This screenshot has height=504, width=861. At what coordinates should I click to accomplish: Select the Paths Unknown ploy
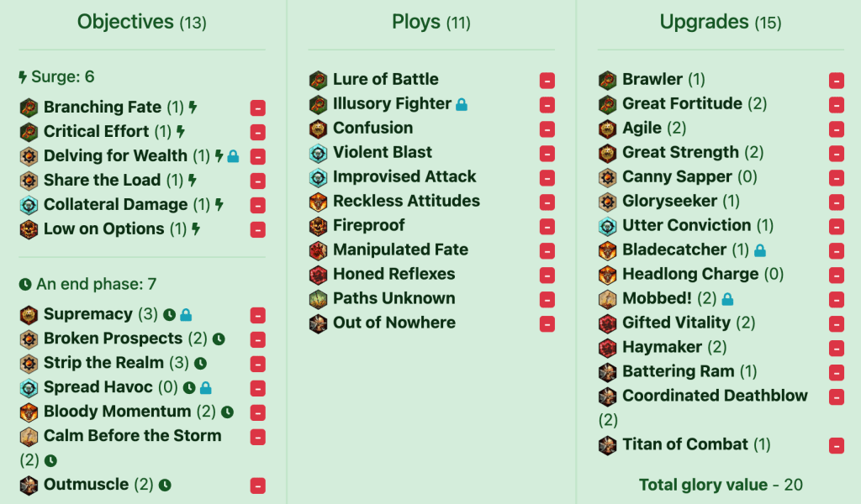394,298
